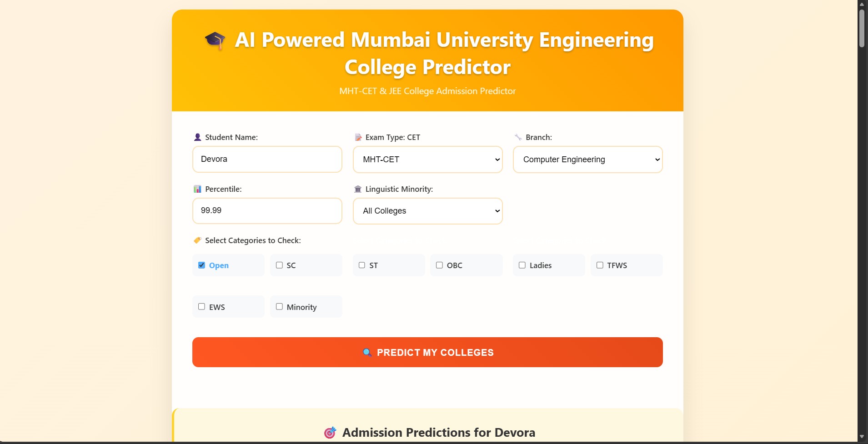Open the Exam Type dropdown showing MHT-CET

pos(427,160)
